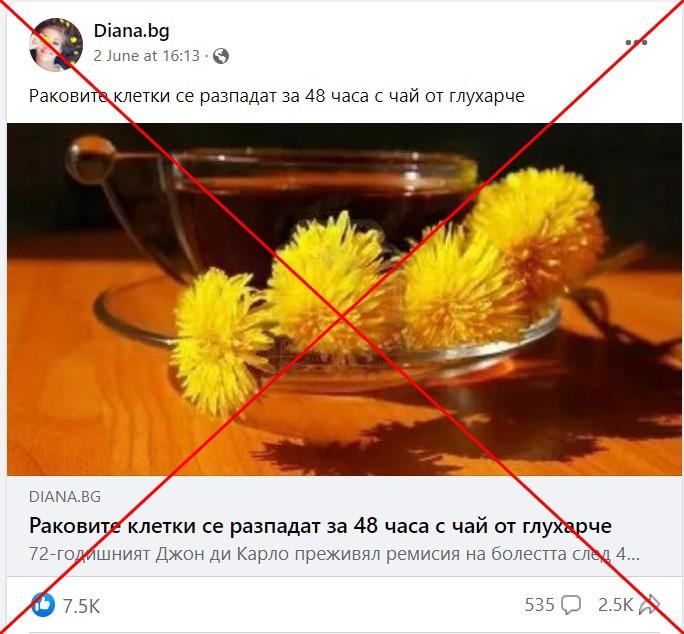The height and width of the screenshot is (634, 684).
Task: View the 2.5K shares count
Action: 615,605
